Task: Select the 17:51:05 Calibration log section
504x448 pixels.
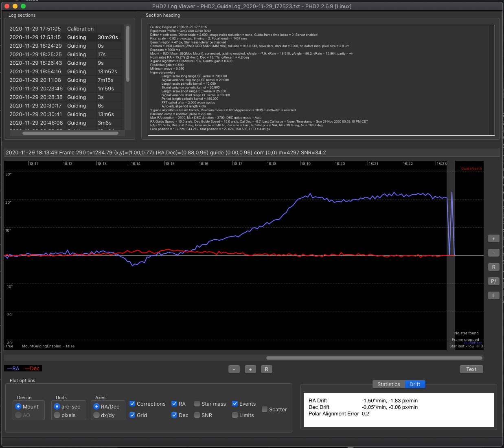Action: click(65, 29)
